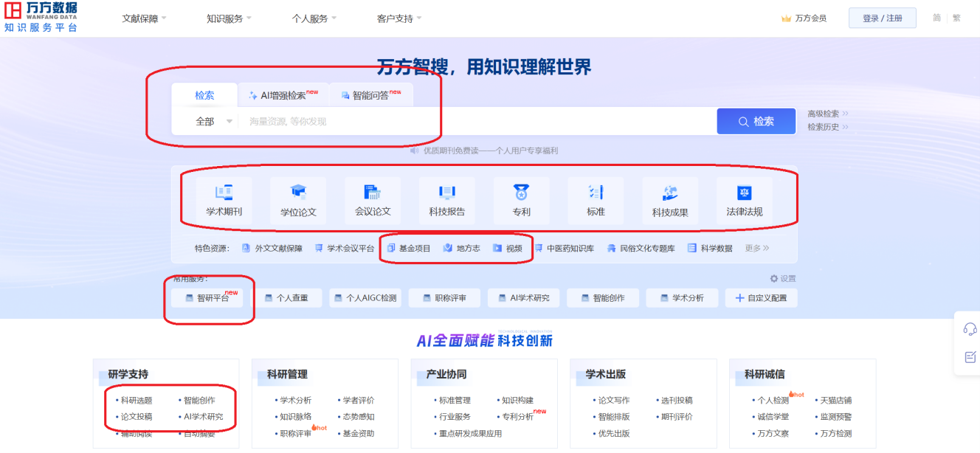The height and width of the screenshot is (453, 980).
Task: Click the 中医药知识库 icon
Action: pyautogui.click(x=539, y=249)
